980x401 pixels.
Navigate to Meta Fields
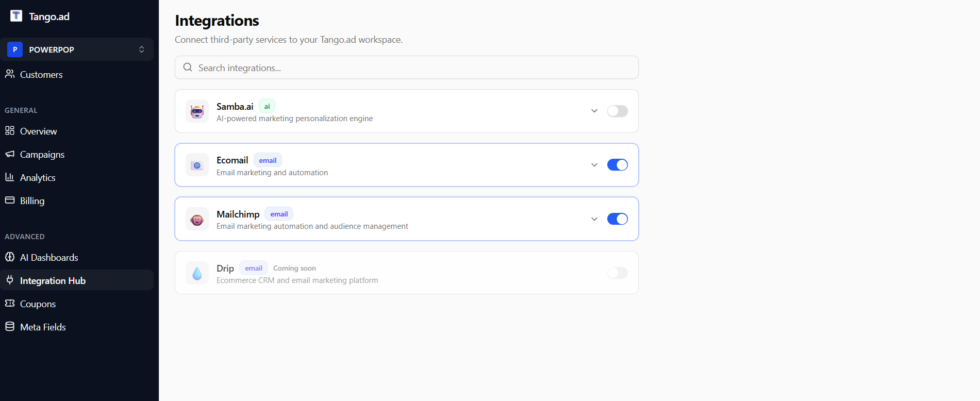coord(77,327)
